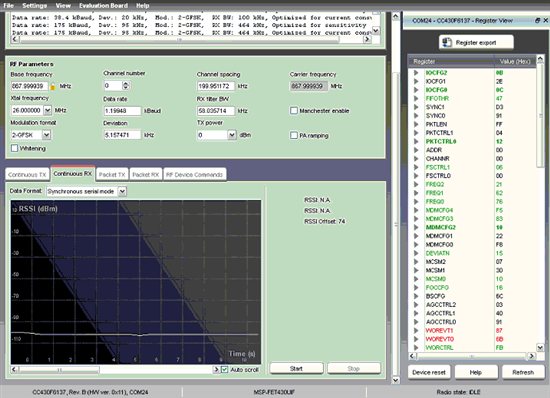
Task: Click main panel scroll down arrow
Action: coord(395,380)
